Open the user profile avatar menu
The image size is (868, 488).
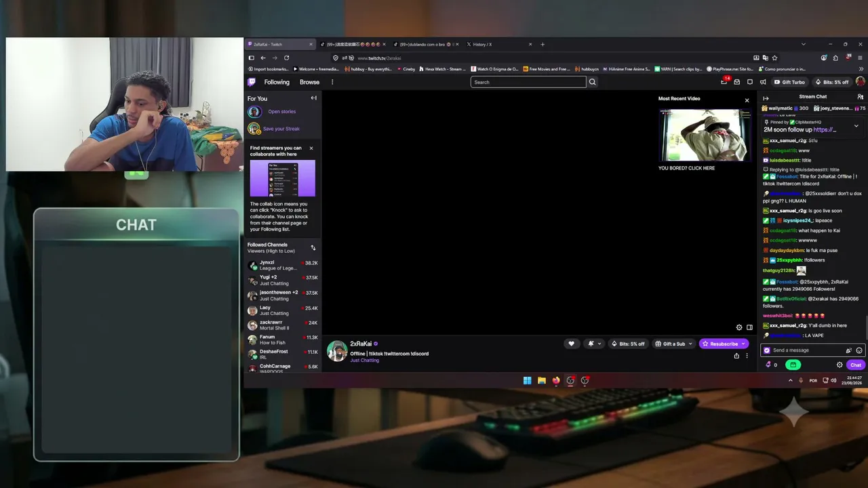coord(860,82)
